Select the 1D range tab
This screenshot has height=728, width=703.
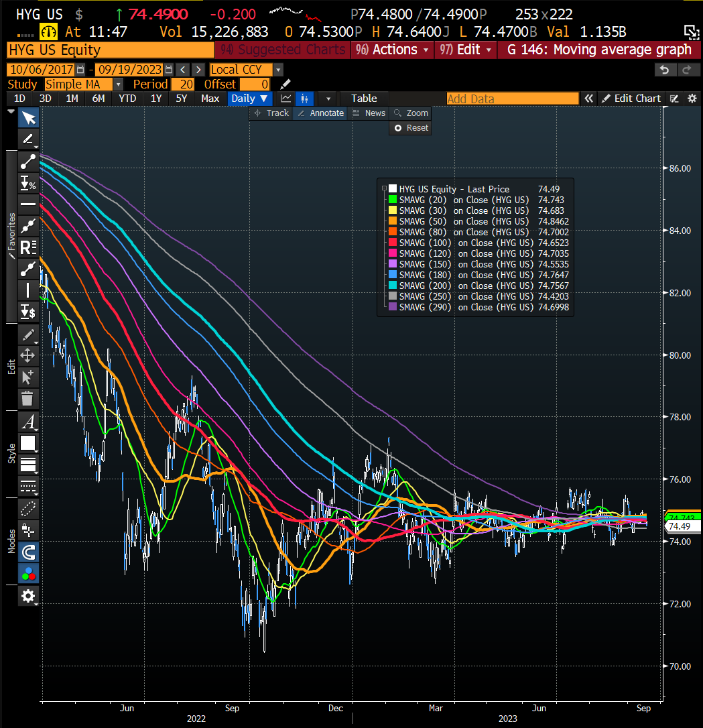pyautogui.click(x=19, y=99)
